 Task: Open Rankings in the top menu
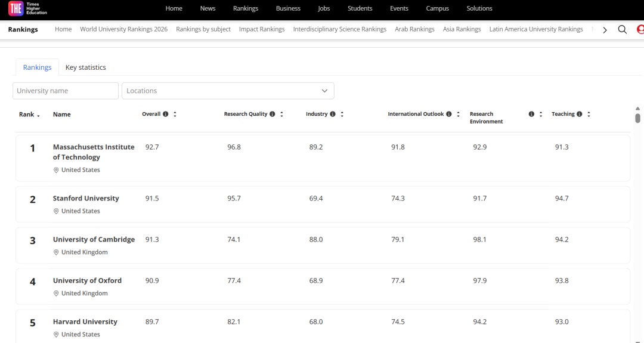[x=246, y=8]
